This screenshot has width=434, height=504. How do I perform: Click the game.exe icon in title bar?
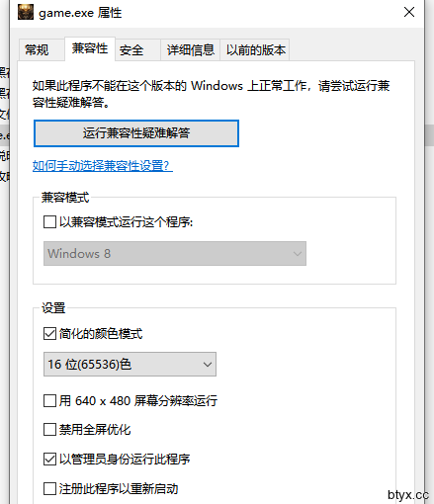tap(26, 12)
